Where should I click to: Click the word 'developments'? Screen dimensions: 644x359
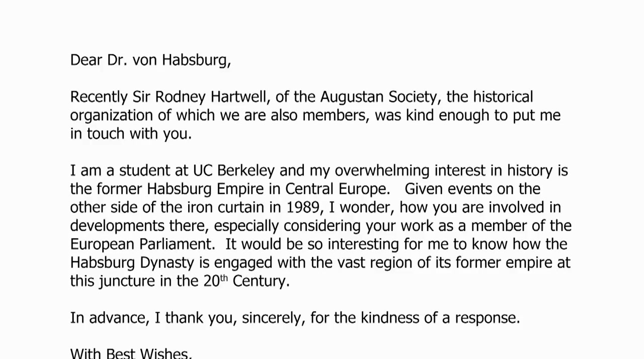tap(117, 226)
